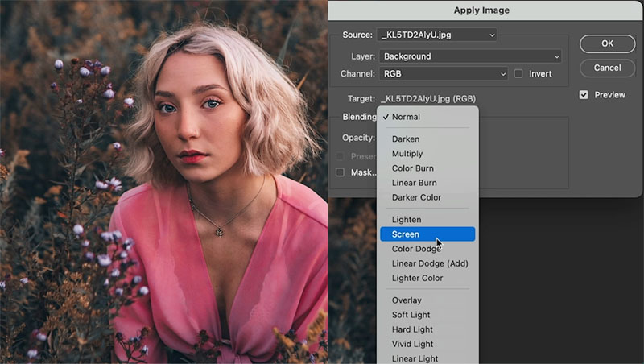Image resolution: width=644 pixels, height=364 pixels.
Task: Uncheck the Preview checkbox
Action: 584,95
